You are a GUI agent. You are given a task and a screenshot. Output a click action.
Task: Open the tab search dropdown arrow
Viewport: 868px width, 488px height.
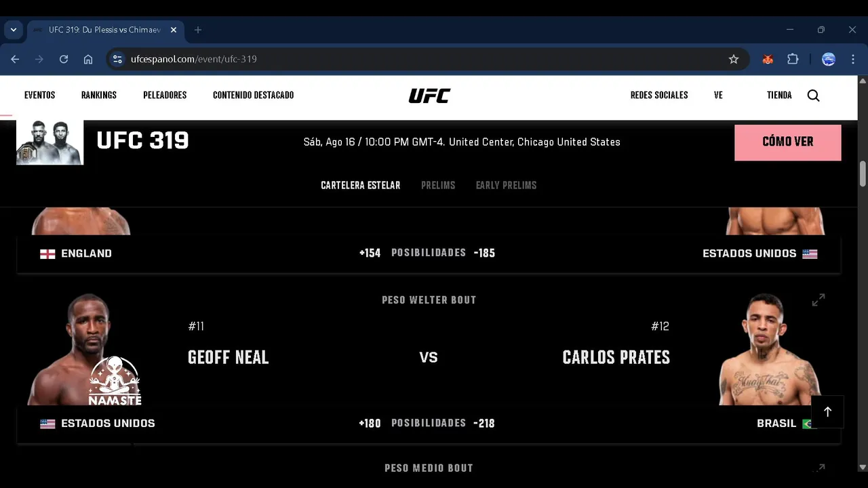13,30
